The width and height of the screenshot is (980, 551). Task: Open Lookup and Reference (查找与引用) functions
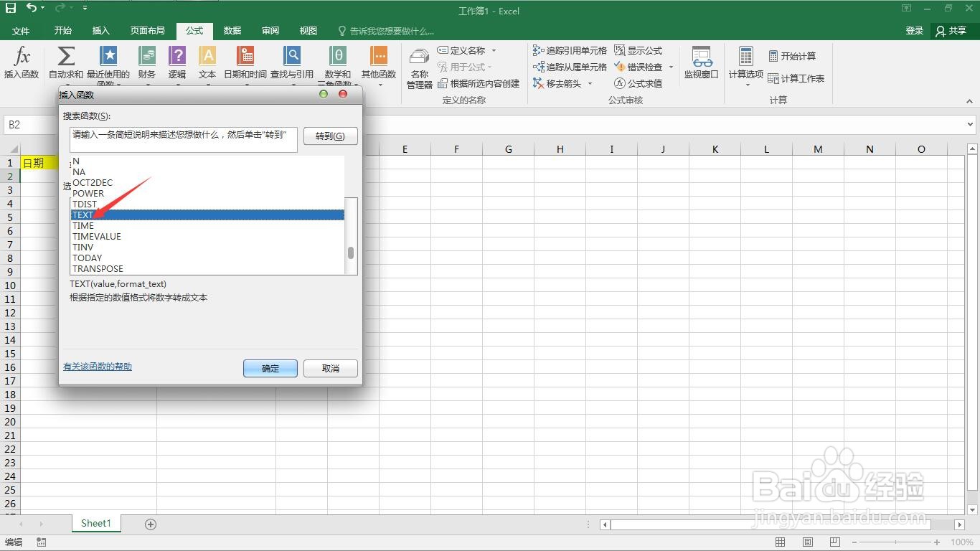click(292, 62)
